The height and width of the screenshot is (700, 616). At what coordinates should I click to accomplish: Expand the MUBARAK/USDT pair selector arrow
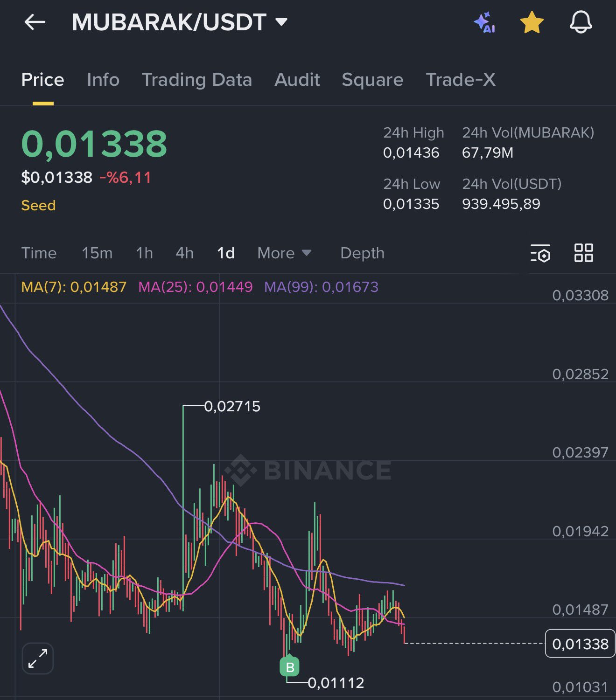pyautogui.click(x=281, y=22)
